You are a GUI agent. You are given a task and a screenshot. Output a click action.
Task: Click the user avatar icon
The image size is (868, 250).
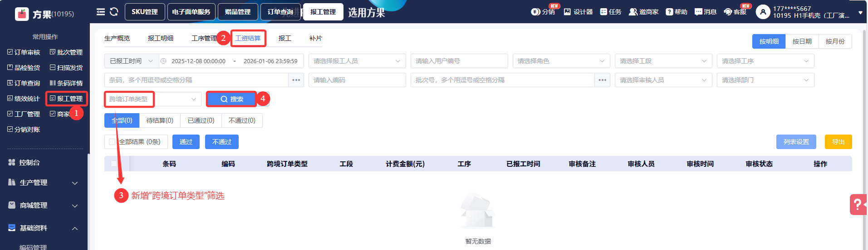pos(763,12)
